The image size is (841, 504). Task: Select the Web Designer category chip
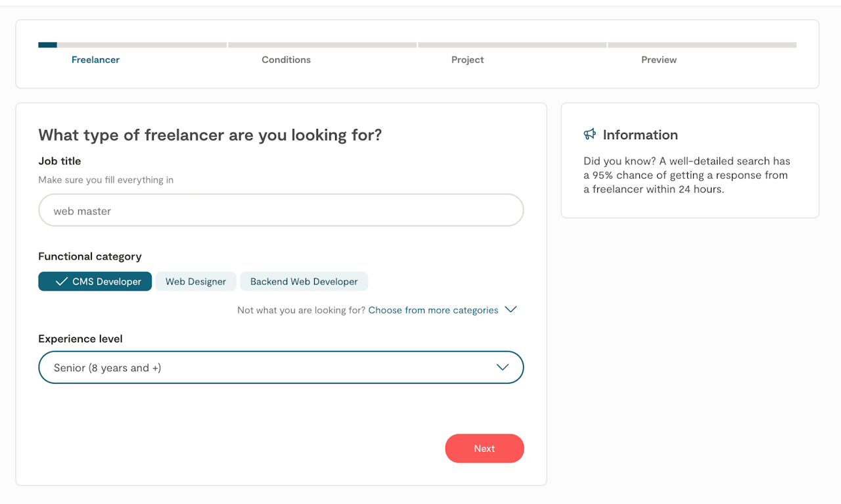coord(196,281)
